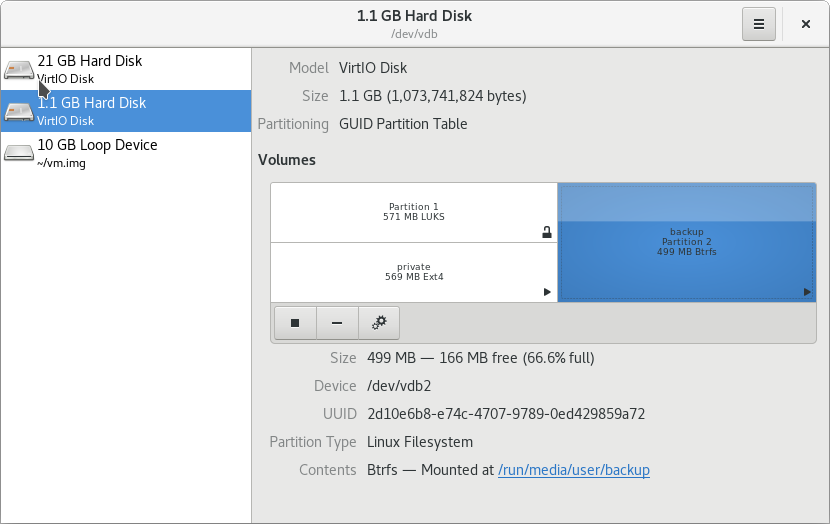Select Partition 1 571 MB LUKS volume
This screenshot has height=524, width=831.
coord(414,212)
